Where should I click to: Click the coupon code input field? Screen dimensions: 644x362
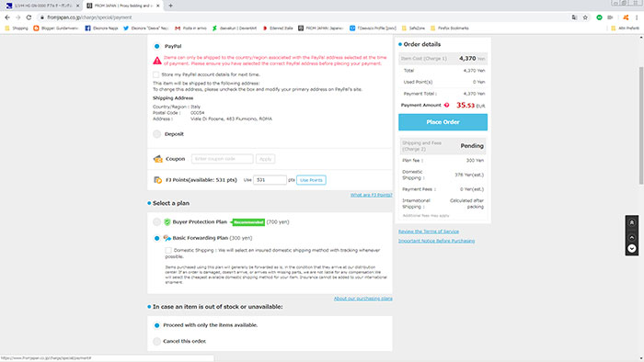click(x=223, y=159)
